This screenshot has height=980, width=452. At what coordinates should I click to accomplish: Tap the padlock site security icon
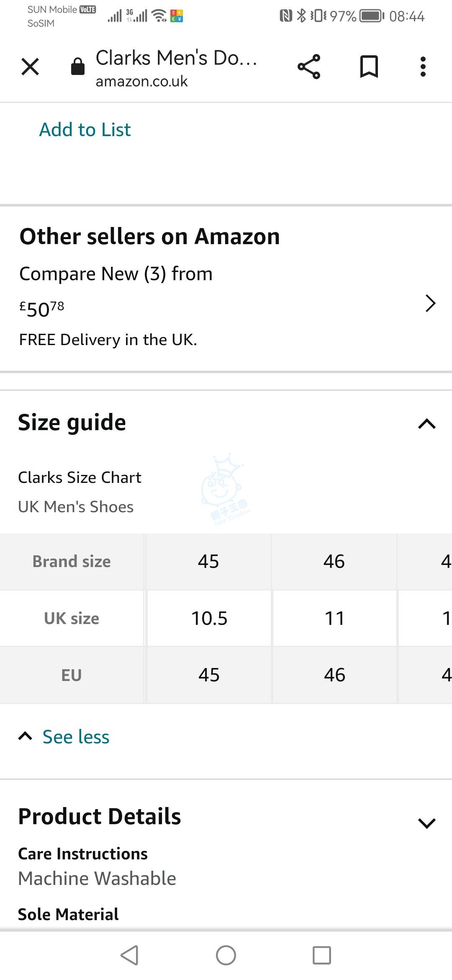click(78, 67)
